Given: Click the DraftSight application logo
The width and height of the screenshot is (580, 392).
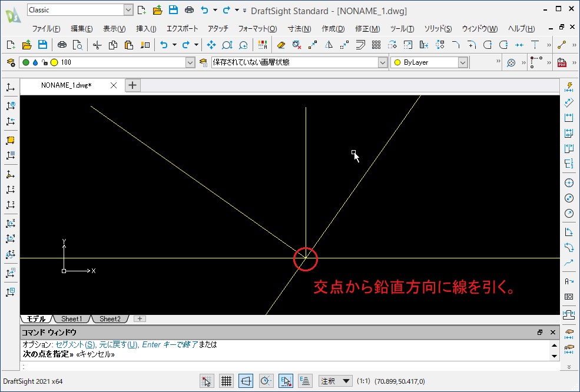Looking at the screenshot, I should pos(13,15).
